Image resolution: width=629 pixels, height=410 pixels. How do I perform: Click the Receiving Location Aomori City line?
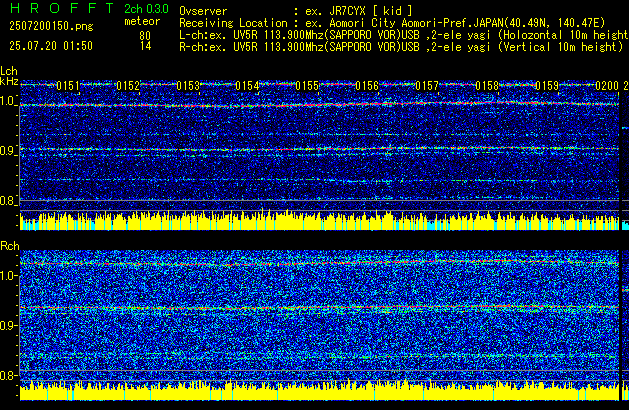point(392,23)
